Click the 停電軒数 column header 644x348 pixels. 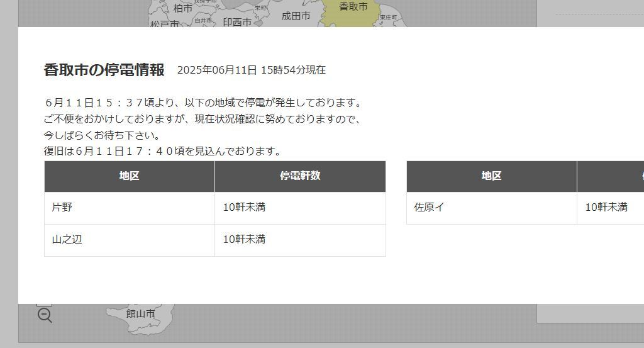[300, 176]
